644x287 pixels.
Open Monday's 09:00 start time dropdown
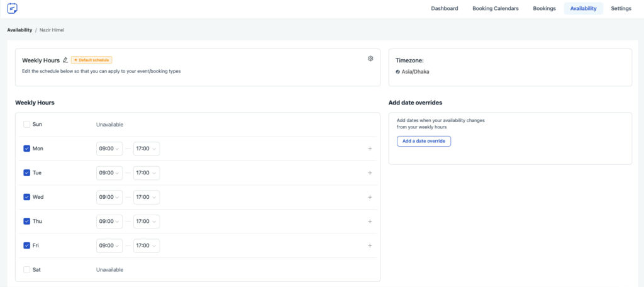[x=109, y=149]
